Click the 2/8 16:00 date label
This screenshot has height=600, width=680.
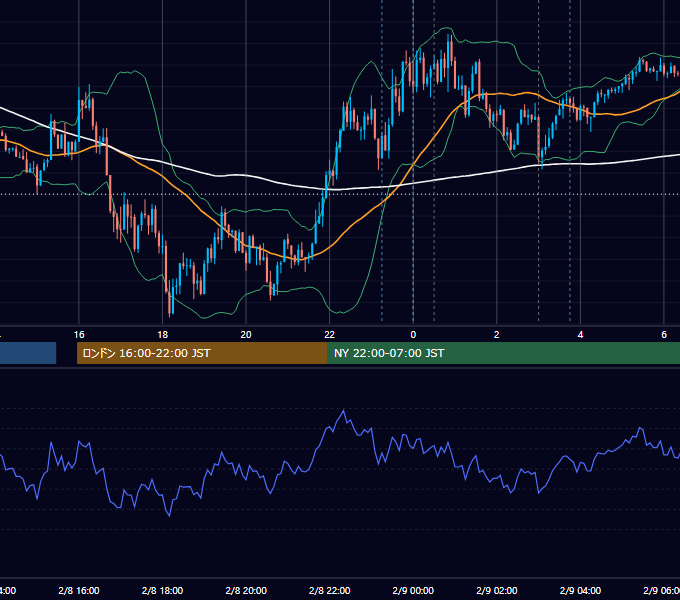tap(79, 590)
